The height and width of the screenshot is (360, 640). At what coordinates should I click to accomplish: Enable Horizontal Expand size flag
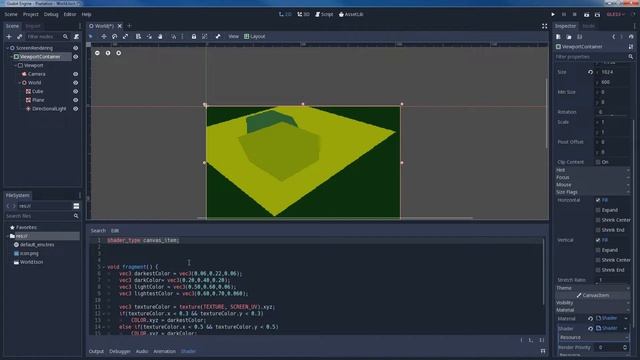click(x=598, y=210)
